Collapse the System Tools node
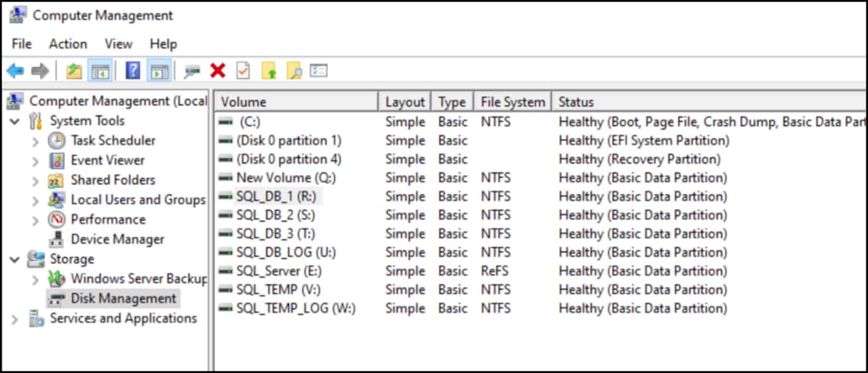Screen dimensions: 868x373 pyautogui.click(x=15, y=121)
